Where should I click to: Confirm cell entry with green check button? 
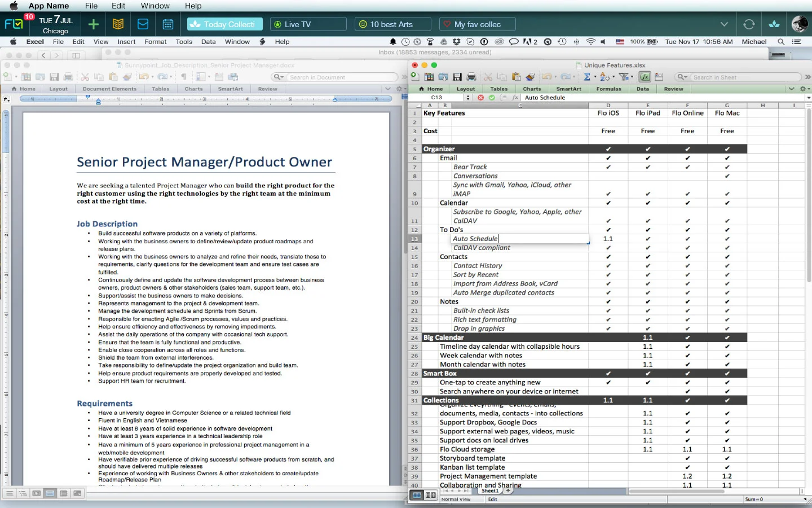tap(492, 98)
